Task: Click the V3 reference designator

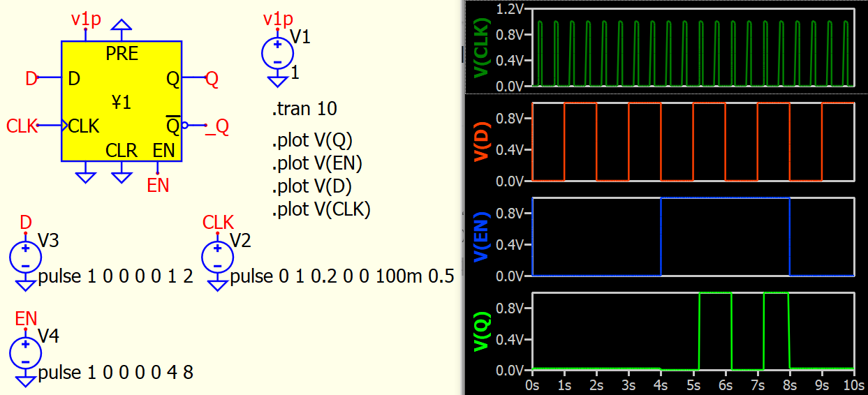Action: point(48,241)
